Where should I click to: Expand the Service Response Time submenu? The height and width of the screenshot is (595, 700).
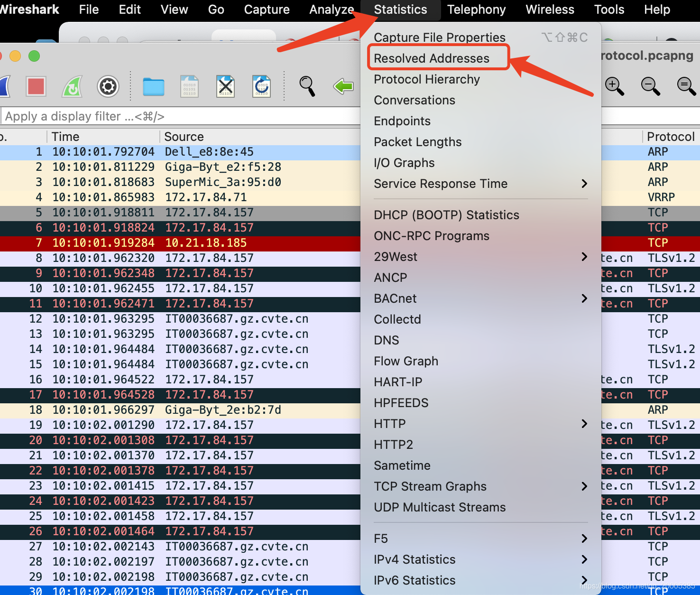(x=481, y=184)
